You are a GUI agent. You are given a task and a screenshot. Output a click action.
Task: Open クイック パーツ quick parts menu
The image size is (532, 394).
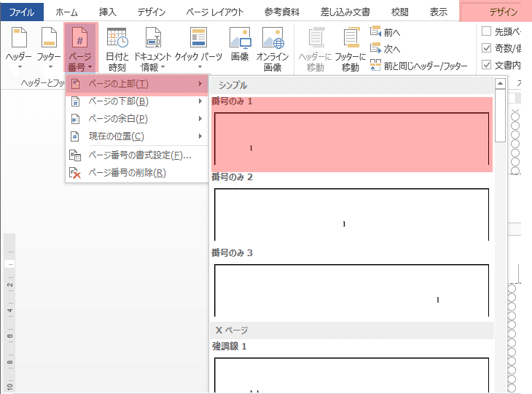point(198,47)
